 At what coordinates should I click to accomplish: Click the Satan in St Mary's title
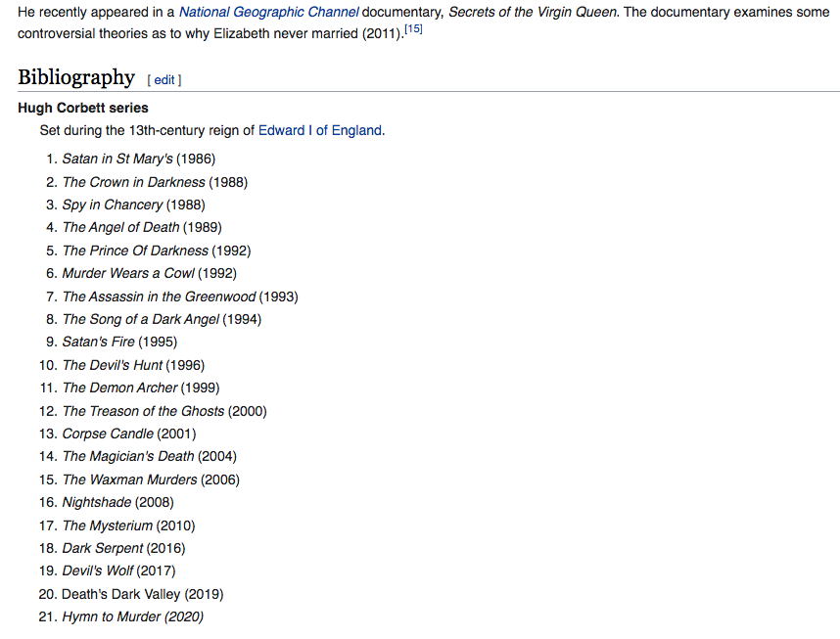[117, 160]
